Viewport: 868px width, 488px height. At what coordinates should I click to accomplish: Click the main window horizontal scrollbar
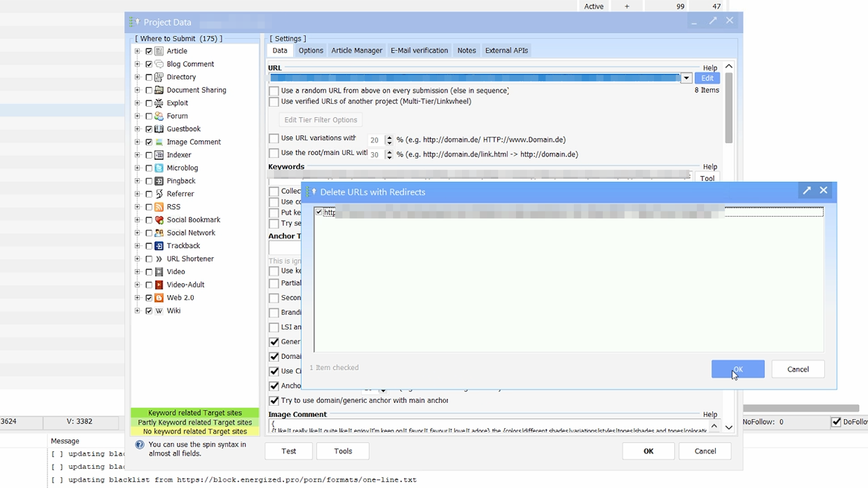pos(801,408)
